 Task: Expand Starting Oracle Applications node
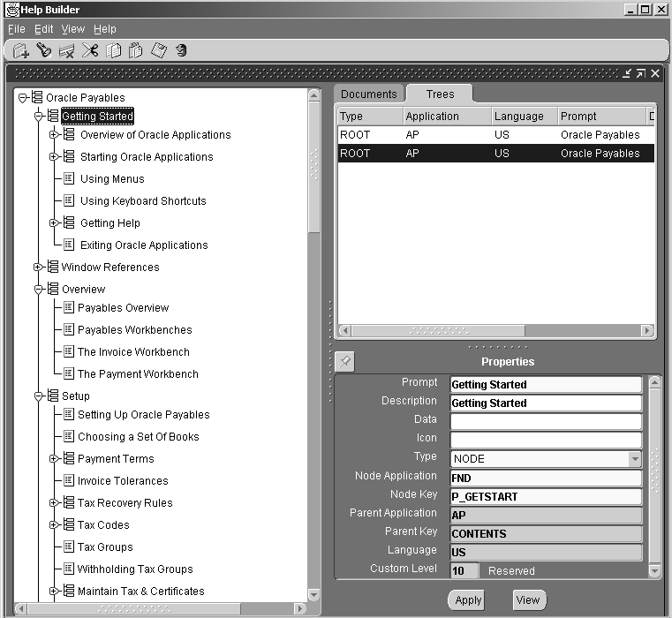coord(54,157)
